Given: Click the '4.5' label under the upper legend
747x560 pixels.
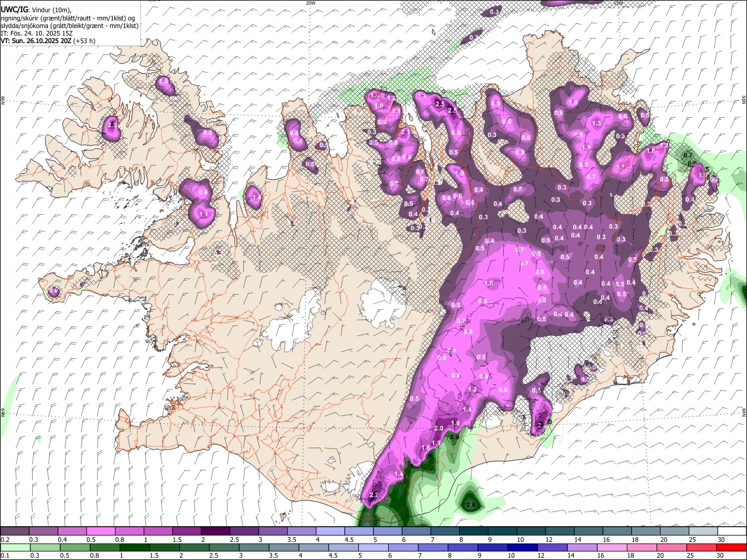Looking at the screenshot, I should tap(349, 540).
